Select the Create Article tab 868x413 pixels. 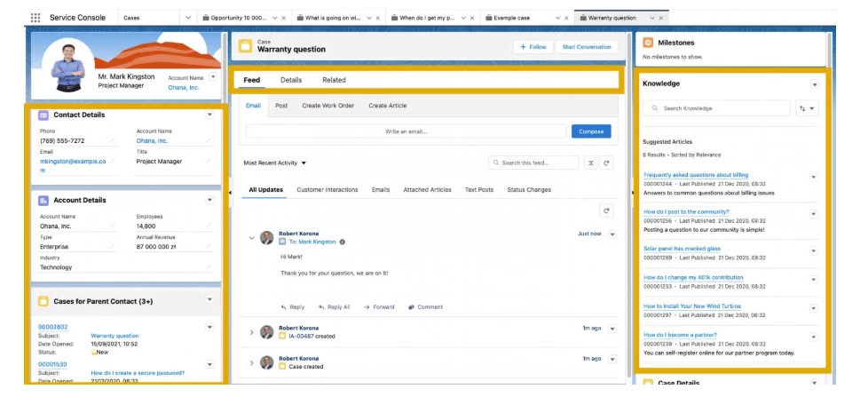(388, 106)
